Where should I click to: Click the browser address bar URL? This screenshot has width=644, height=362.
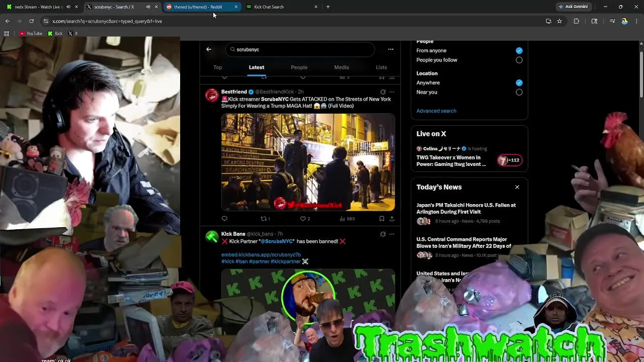click(107, 21)
